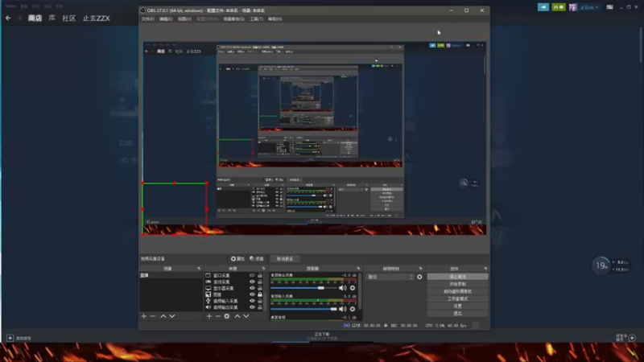
Task: Click Steam add game plus icon
Action: coord(10,338)
